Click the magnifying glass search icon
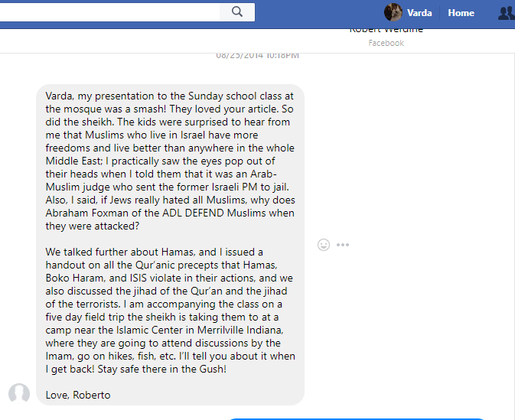The width and height of the screenshot is (515, 420). coord(237,11)
